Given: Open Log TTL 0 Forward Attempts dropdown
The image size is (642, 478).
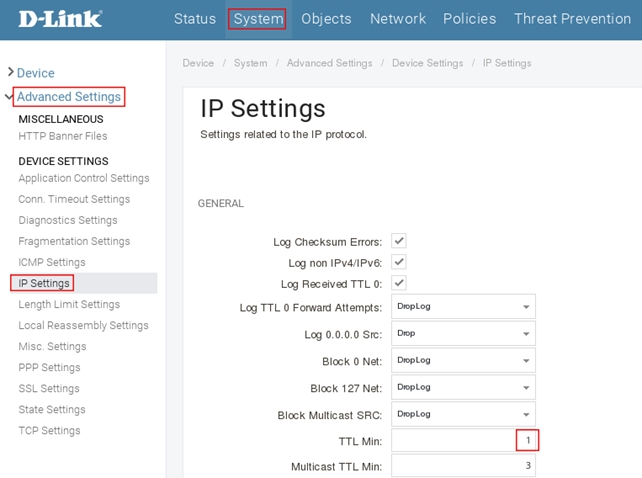Looking at the screenshot, I should click(x=464, y=308).
